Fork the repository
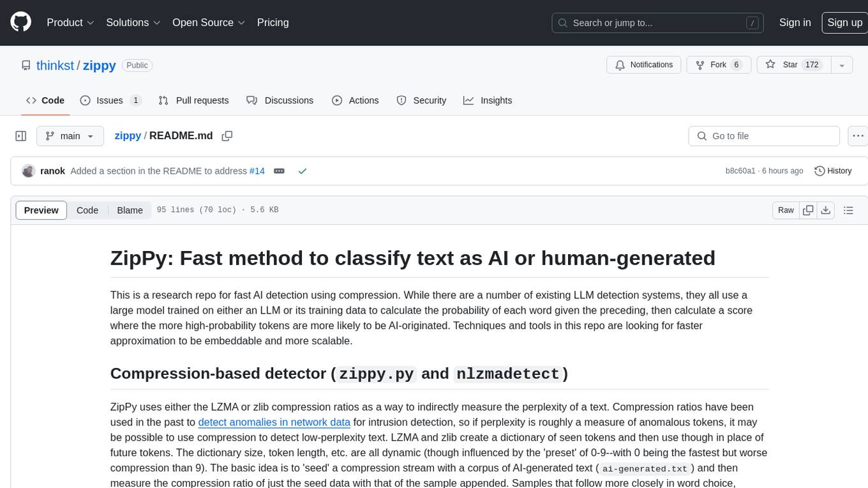 (717, 65)
